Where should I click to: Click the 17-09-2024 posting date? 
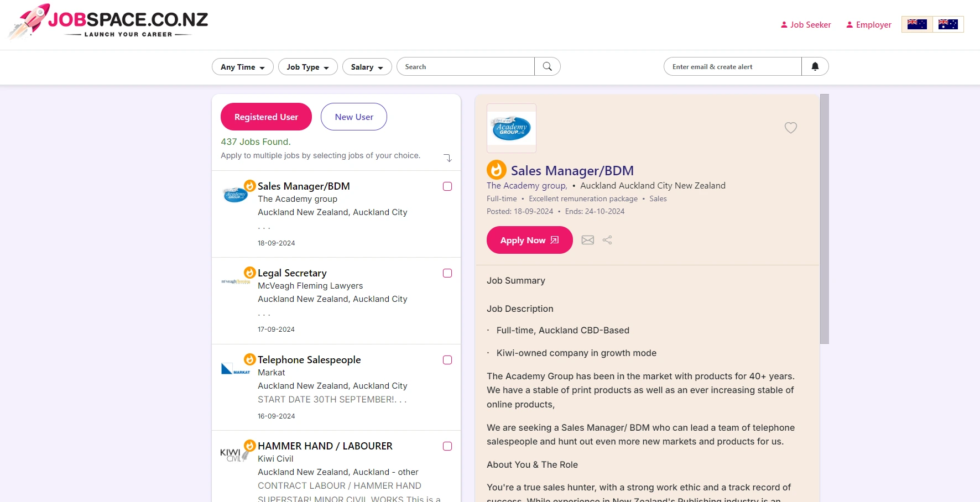[x=276, y=330]
